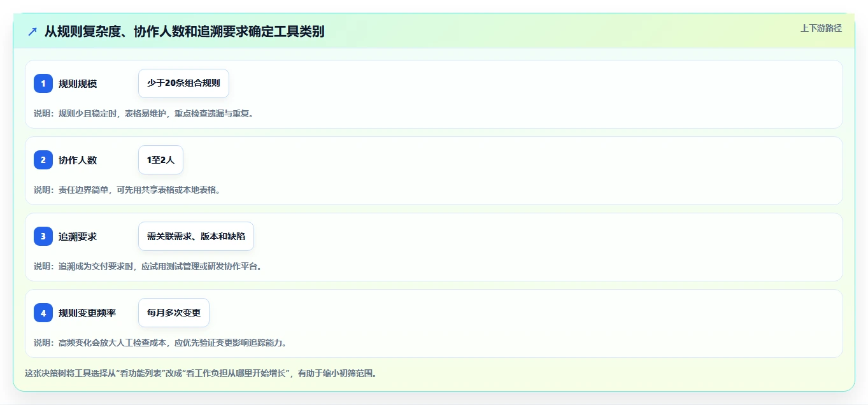Click the note about 责任边界简单
Viewport: 868px width, 405px height.
pyautogui.click(x=127, y=190)
